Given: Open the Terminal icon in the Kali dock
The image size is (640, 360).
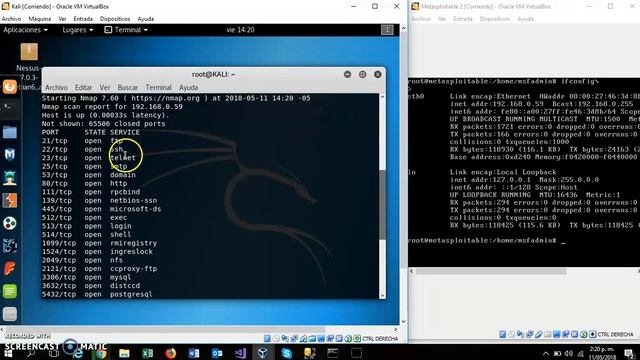Looking at the screenshot, I should click(x=10, y=108).
